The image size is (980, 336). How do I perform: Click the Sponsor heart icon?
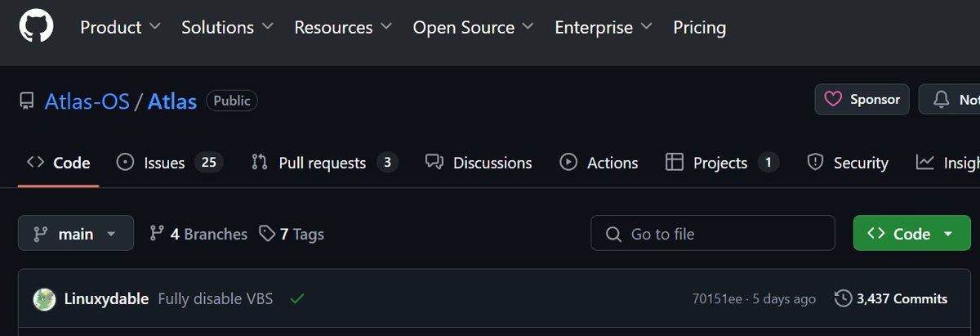tap(833, 100)
